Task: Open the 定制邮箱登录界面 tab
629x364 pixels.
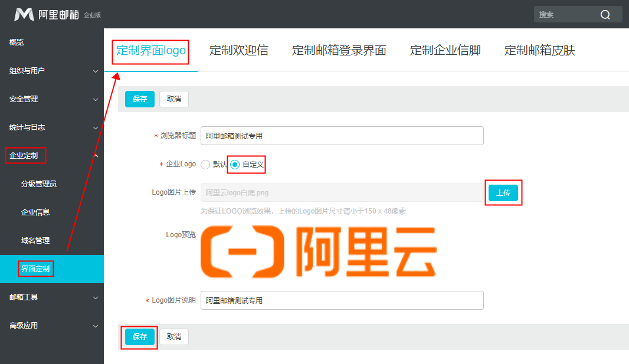Action: [x=339, y=51]
